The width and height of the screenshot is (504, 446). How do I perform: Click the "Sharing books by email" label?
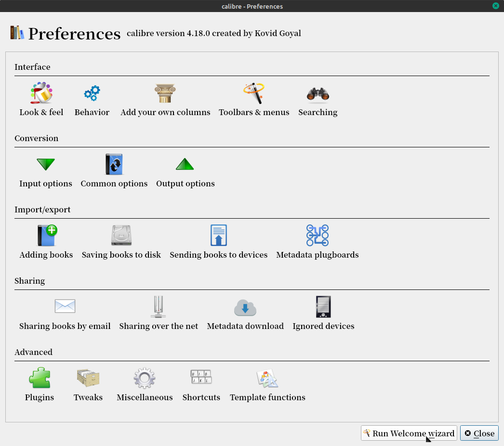coord(65,326)
